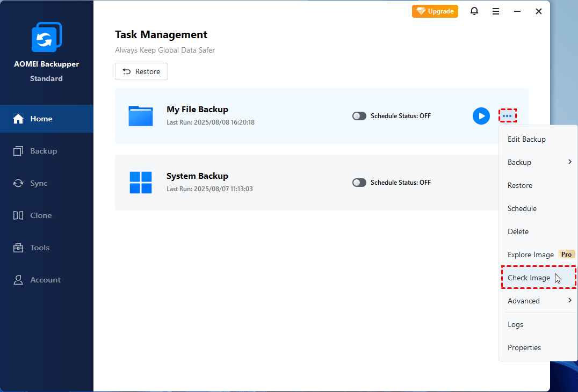Click the orange Upgrade button
Screen dimensions: 578x392
[435, 11]
